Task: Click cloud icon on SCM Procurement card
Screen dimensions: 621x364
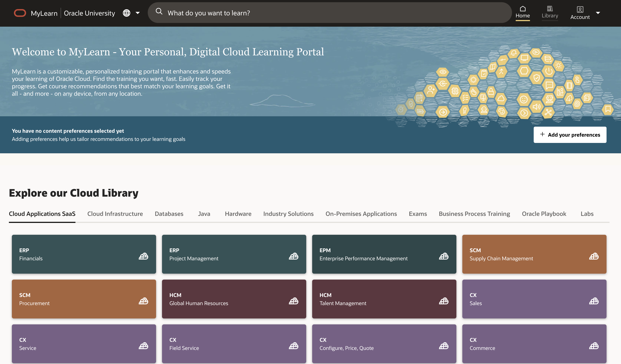Action: [x=143, y=301]
